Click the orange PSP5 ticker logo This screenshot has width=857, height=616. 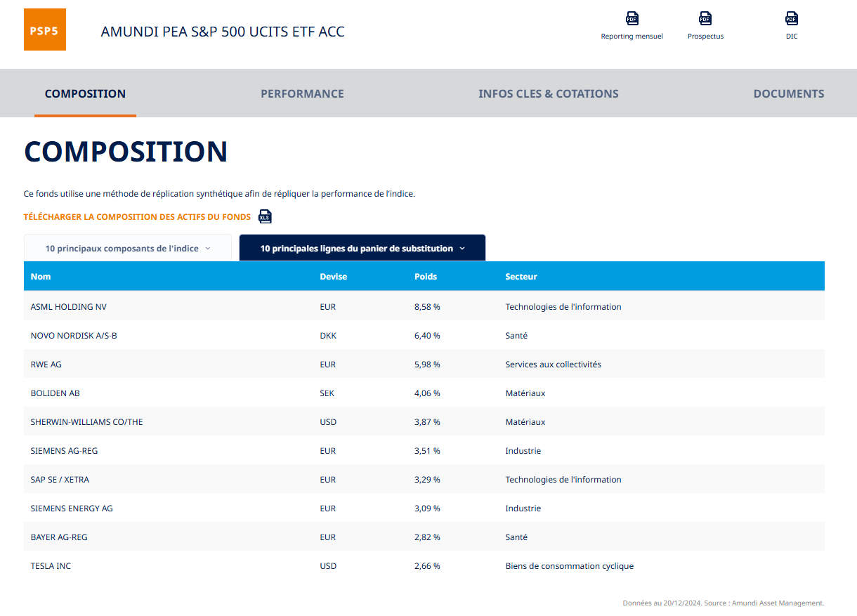[x=45, y=30]
